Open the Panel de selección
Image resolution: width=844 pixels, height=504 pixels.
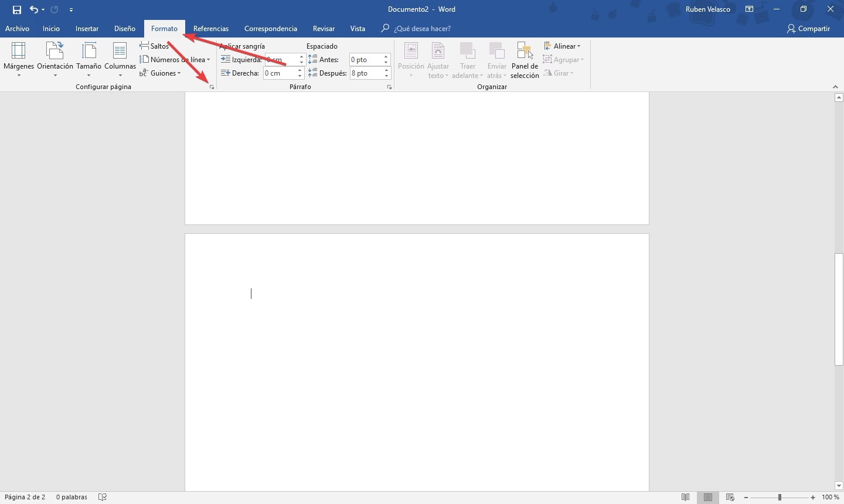click(524, 59)
